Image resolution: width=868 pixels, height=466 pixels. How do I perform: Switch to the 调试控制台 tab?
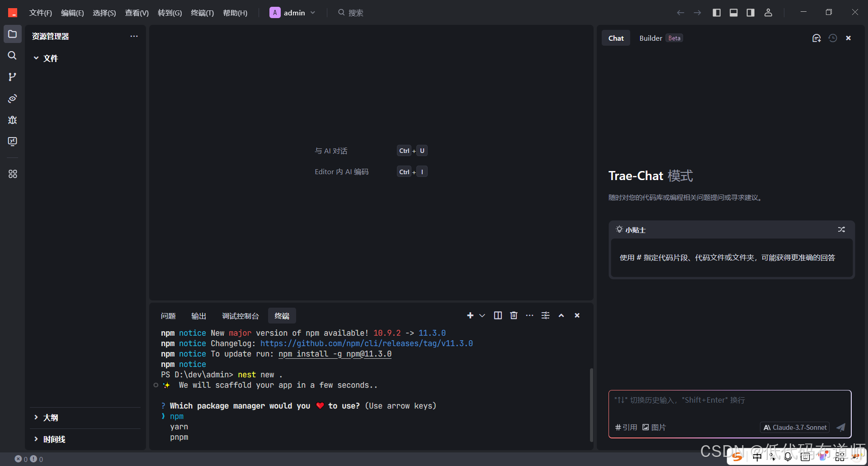coord(241,316)
